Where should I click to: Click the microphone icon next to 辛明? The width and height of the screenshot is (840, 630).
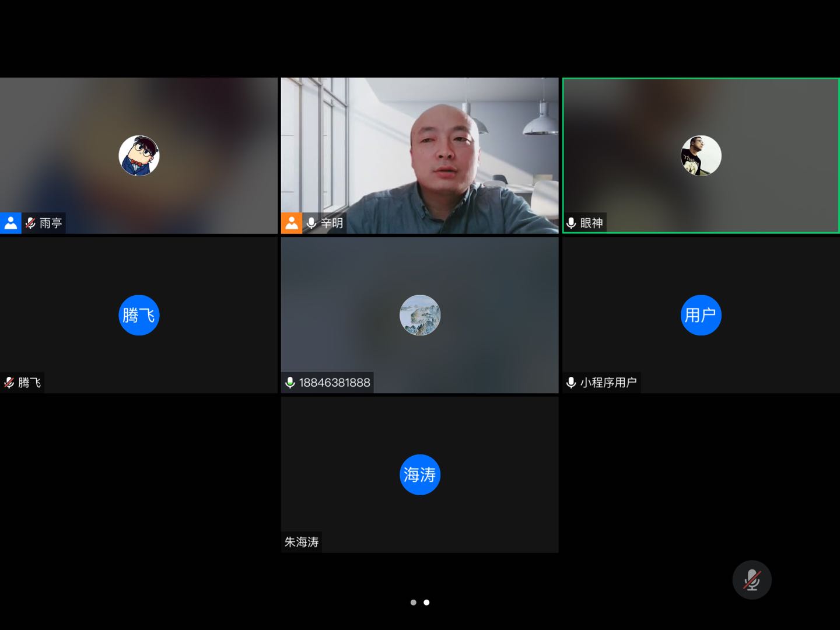click(x=311, y=223)
